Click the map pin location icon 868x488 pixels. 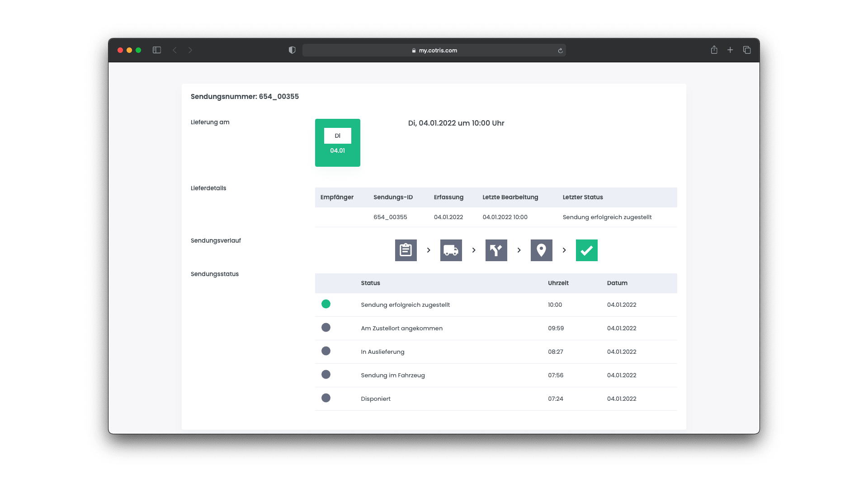[x=541, y=250]
